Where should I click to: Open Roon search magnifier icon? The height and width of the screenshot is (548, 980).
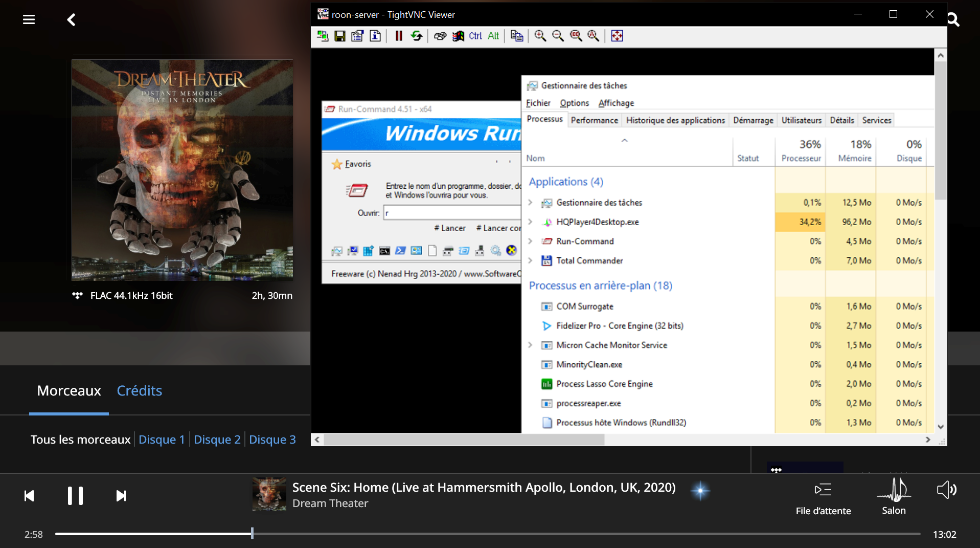[953, 20]
